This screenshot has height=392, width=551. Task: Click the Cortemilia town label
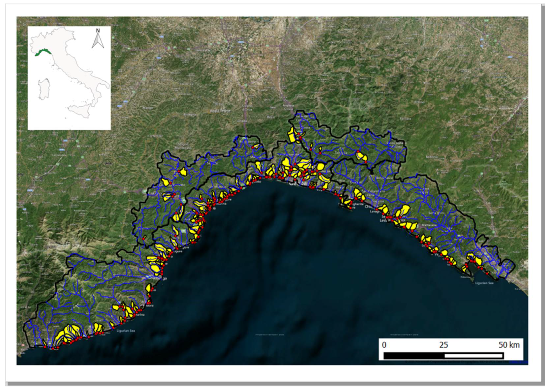[x=155, y=136]
